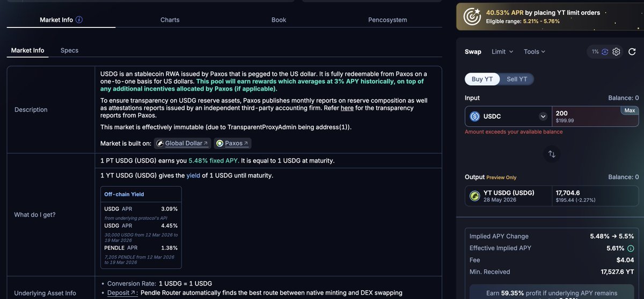Viewport: 644px width, 299px height.
Task: Switch to the Specs sub-tab
Action: [69, 50]
